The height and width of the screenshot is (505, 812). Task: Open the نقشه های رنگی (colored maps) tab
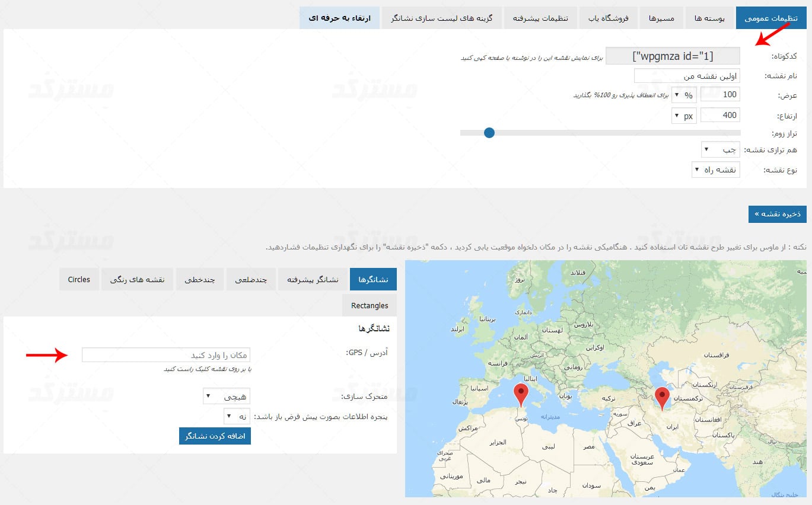(137, 279)
